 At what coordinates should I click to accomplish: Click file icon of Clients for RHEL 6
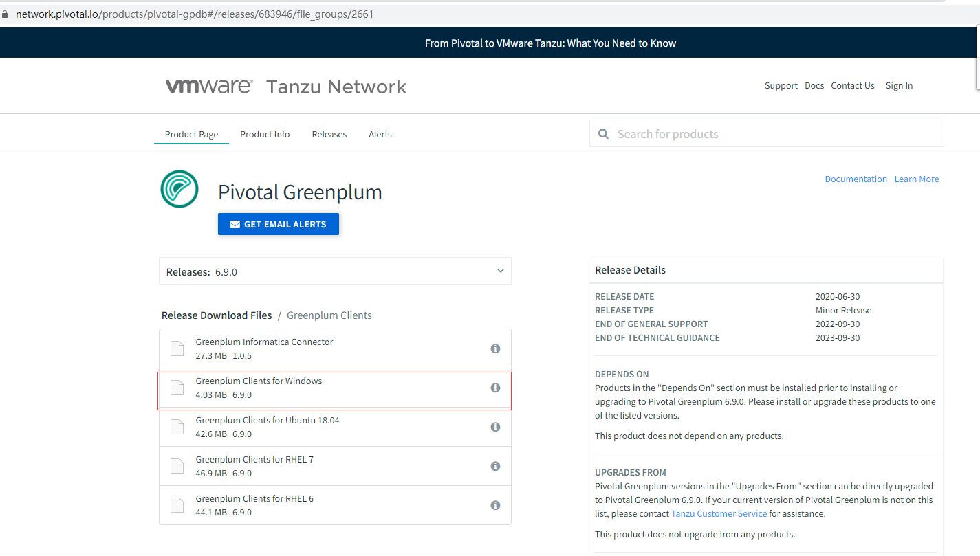(x=177, y=505)
